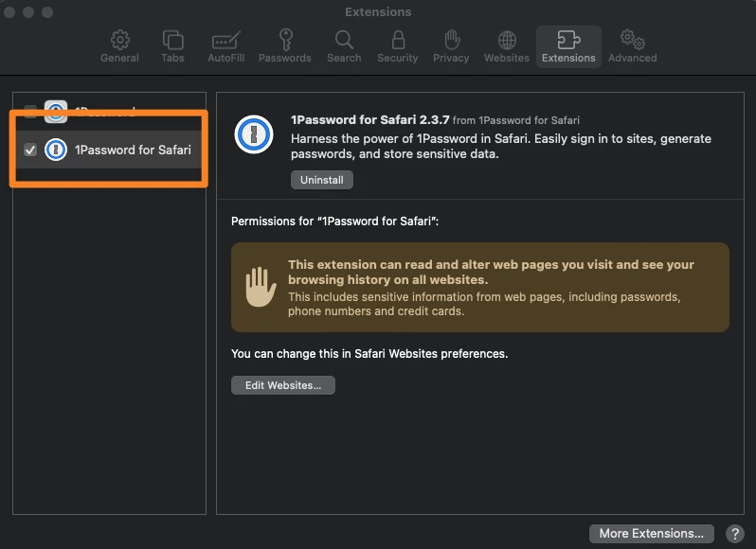
Task: Open the AutoFill preferences icon
Action: [225, 41]
